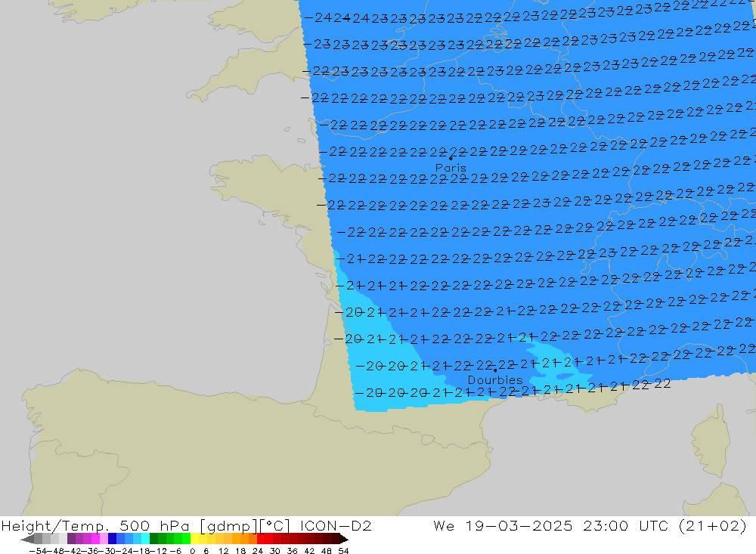Click the -54 label on the color scale
Screen dimensions: 756x554
38,551
